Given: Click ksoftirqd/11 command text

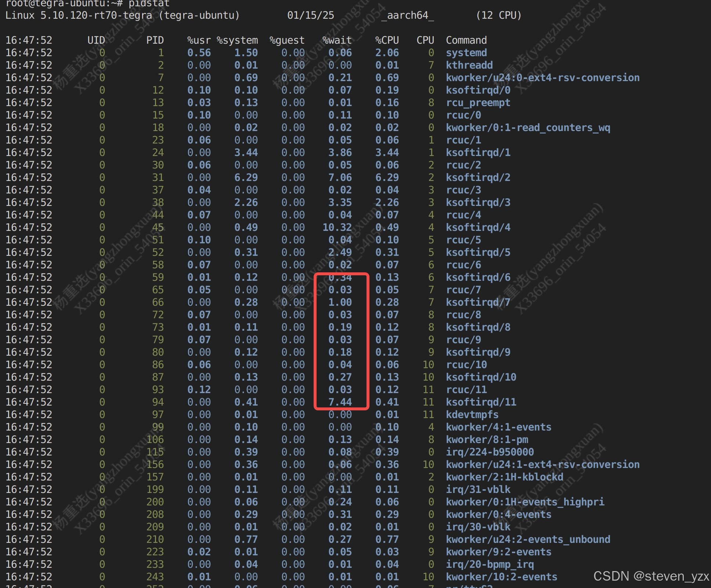Looking at the screenshot, I should click(481, 402).
